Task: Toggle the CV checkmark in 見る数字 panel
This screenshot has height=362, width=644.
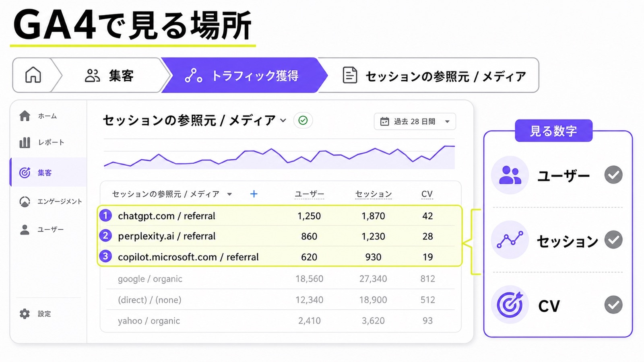Action: (613, 304)
